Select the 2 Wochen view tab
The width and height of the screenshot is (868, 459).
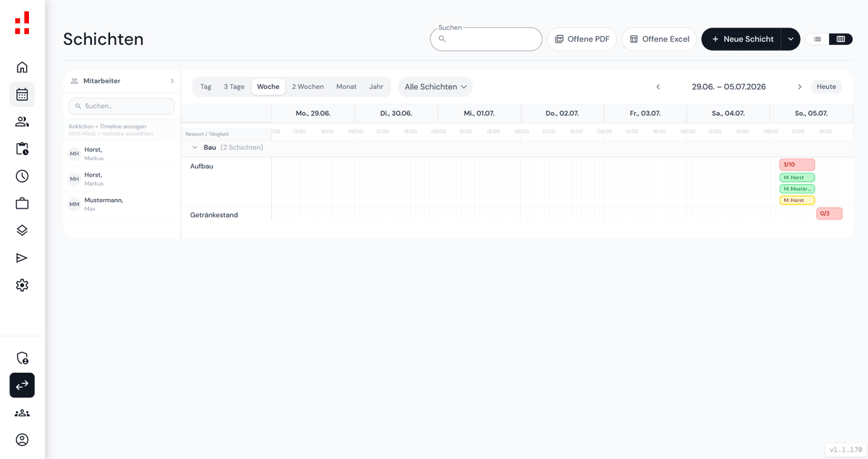(307, 87)
